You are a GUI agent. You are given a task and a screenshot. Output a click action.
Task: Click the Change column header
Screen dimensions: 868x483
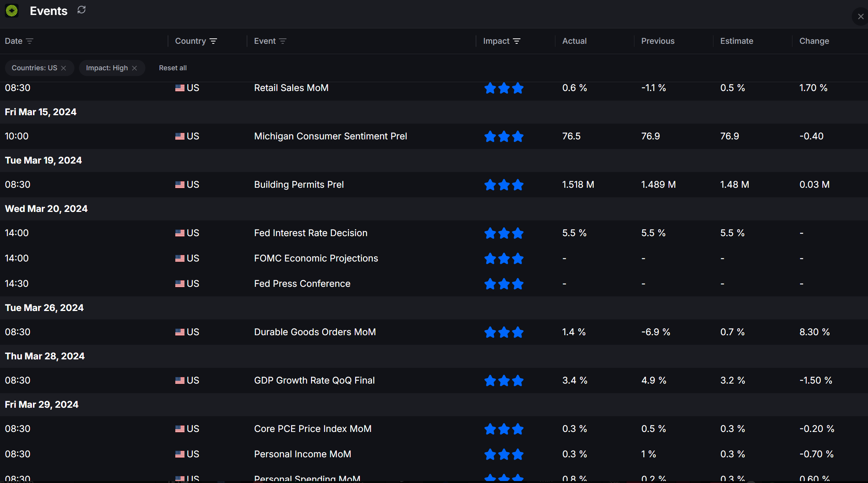814,41
